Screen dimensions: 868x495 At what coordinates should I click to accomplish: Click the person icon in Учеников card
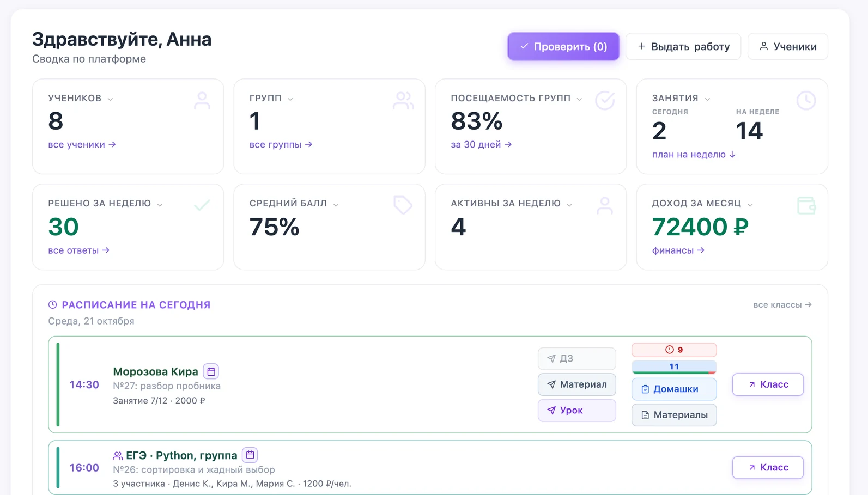[x=202, y=100]
